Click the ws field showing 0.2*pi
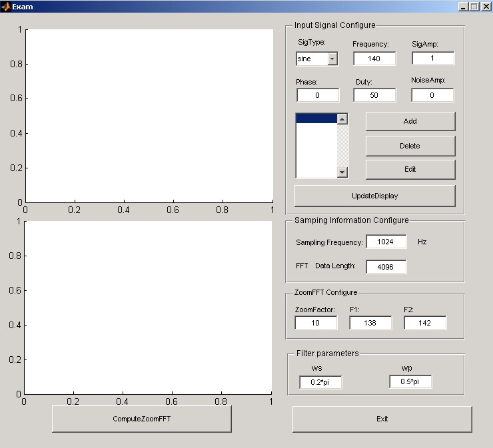The width and height of the screenshot is (493, 448). 320,382
